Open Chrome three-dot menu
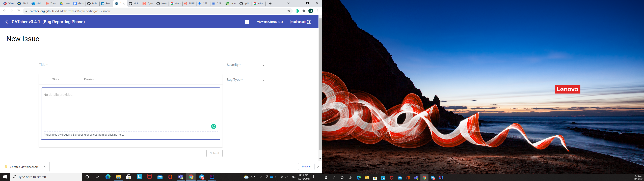 tap(317, 11)
